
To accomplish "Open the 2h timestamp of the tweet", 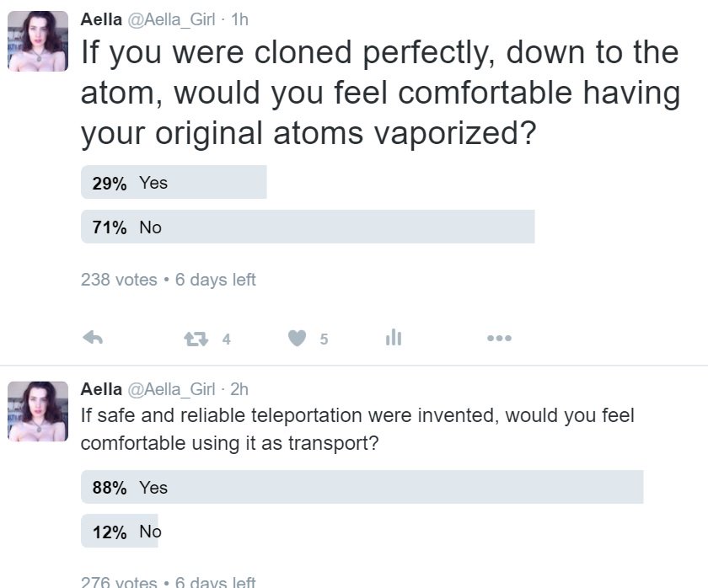I will [x=239, y=388].
